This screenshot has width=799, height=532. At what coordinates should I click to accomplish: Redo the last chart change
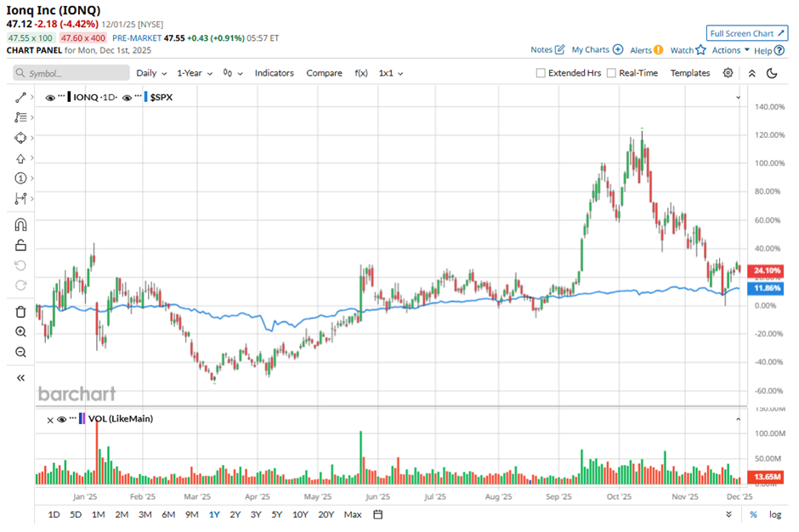tap(20, 286)
